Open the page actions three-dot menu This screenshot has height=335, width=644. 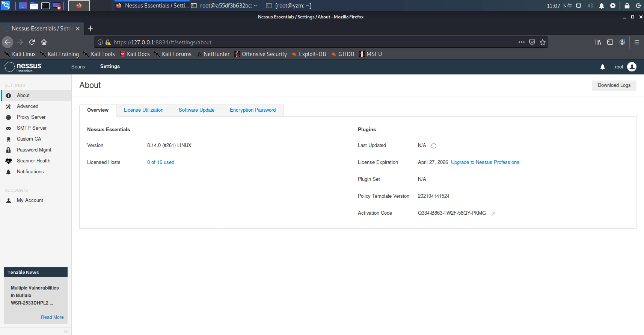(522, 42)
